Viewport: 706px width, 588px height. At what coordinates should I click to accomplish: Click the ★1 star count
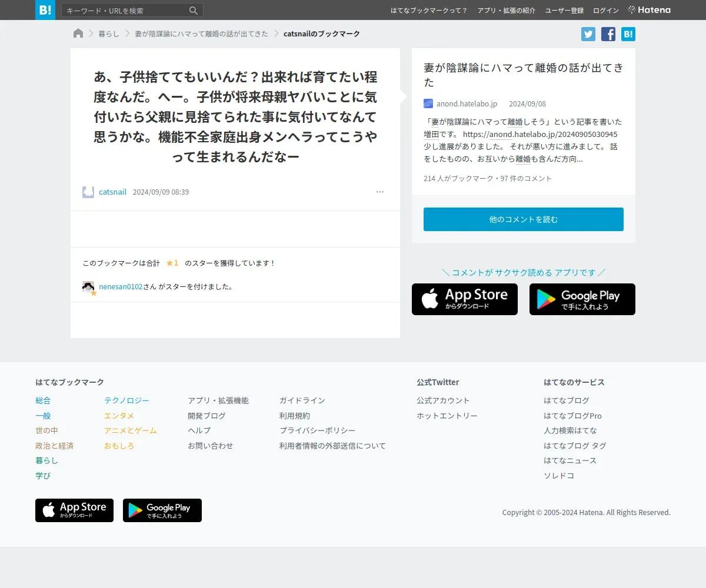point(172,263)
